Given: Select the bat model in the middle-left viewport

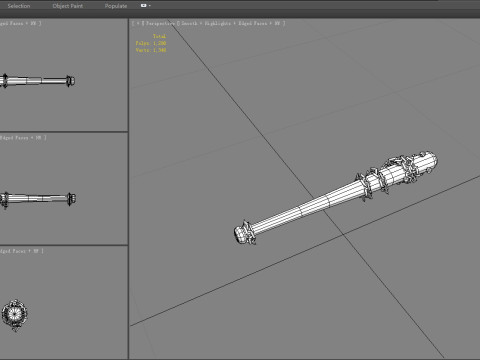Looking at the screenshot, I should [37, 199].
